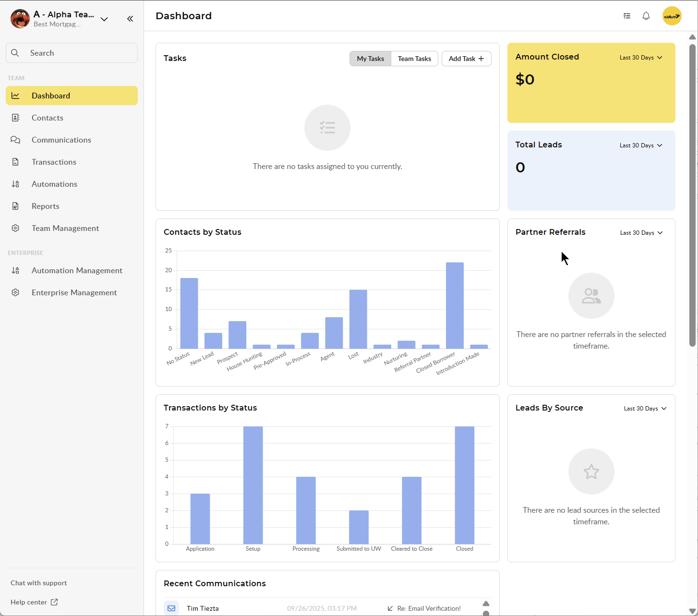
Task: Click the Communications chat bubbles icon
Action: tap(15, 140)
